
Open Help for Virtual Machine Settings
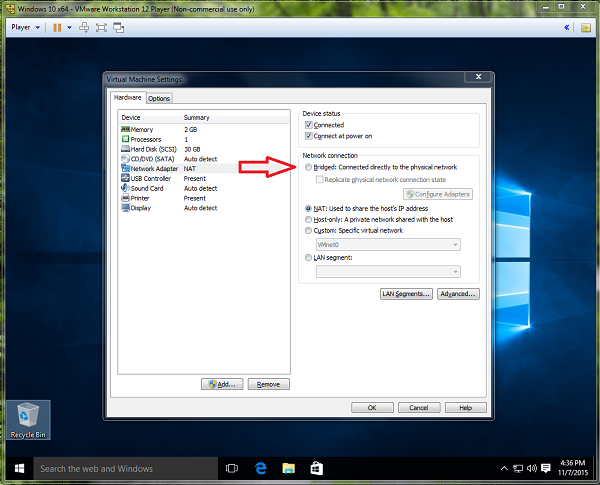[466, 408]
